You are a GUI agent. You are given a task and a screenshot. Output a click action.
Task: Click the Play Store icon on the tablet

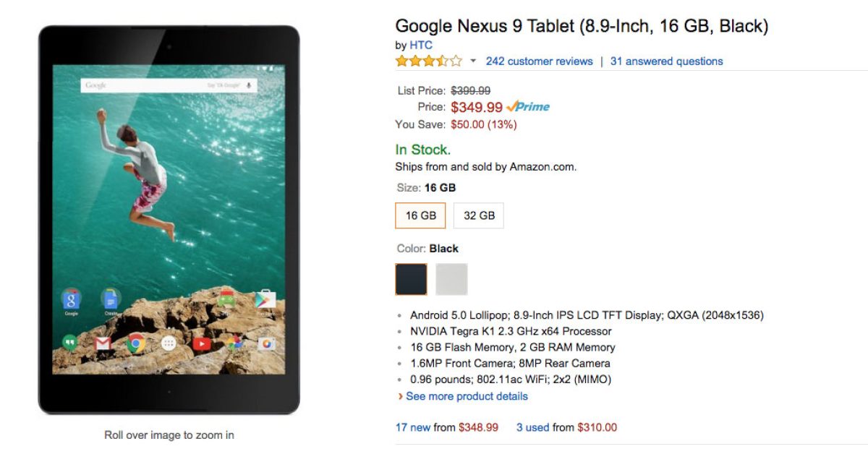(265, 298)
